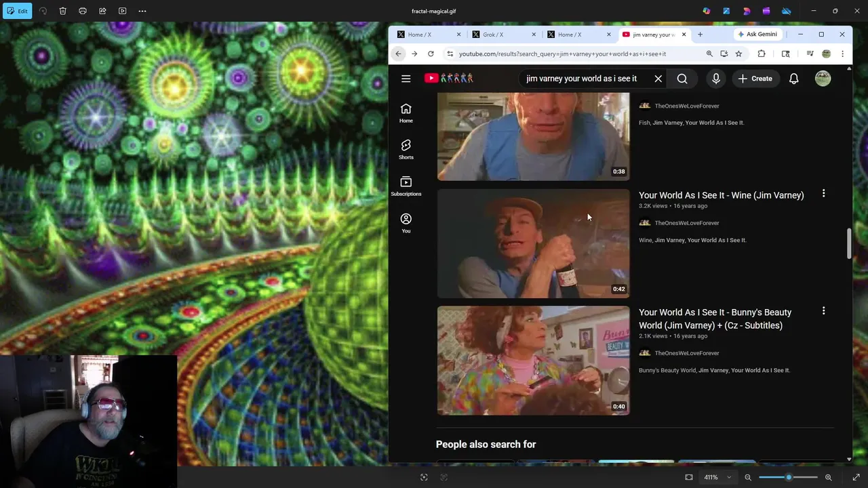
Task: Click the zoom out magnifier in Photos
Action: (x=748, y=477)
